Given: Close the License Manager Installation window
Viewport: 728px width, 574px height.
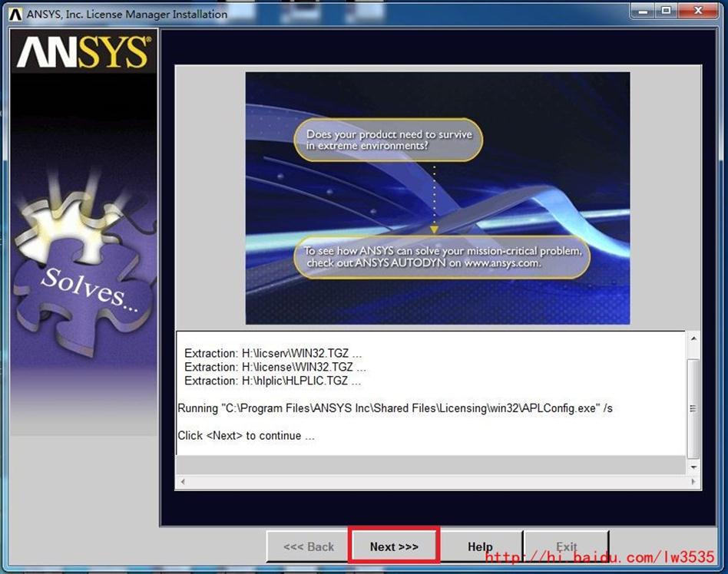Looking at the screenshot, I should (x=698, y=11).
